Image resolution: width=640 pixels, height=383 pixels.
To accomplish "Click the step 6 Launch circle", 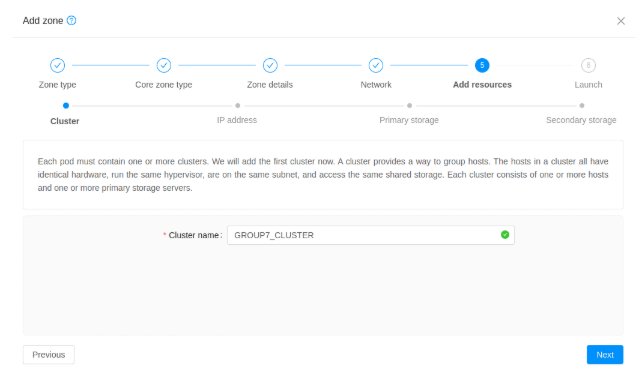I will point(588,65).
